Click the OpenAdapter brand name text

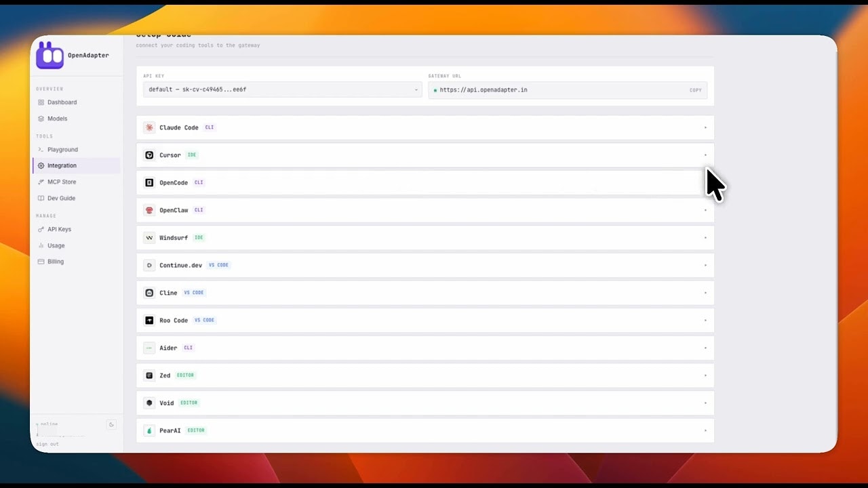pyautogui.click(x=88, y=56)
